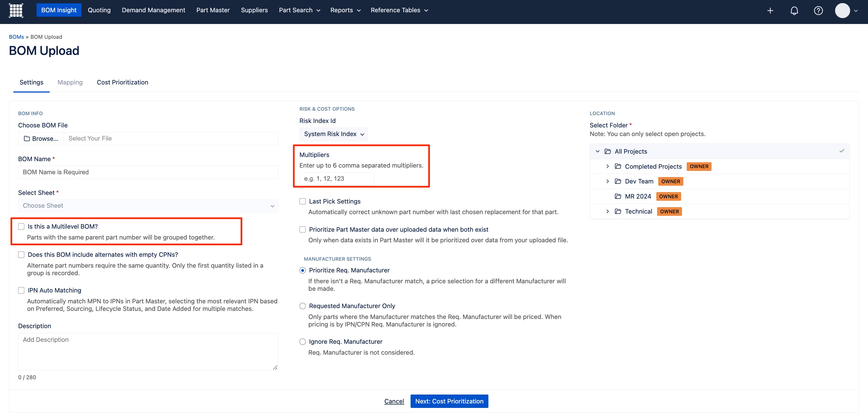Click the Browse... file button
The height and width of the screenshot is (416, 868).
point(41,139)
